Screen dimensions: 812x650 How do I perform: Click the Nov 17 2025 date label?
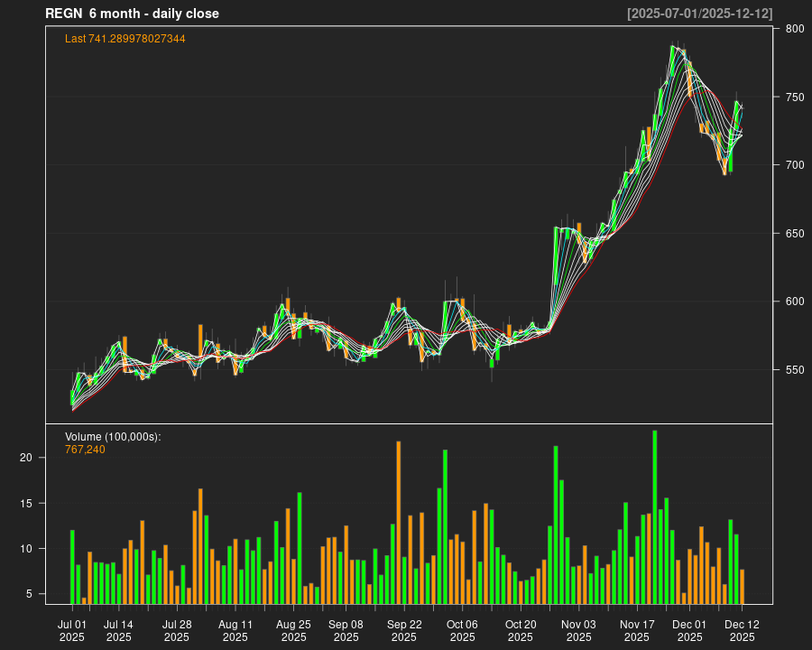click(637, 630)
